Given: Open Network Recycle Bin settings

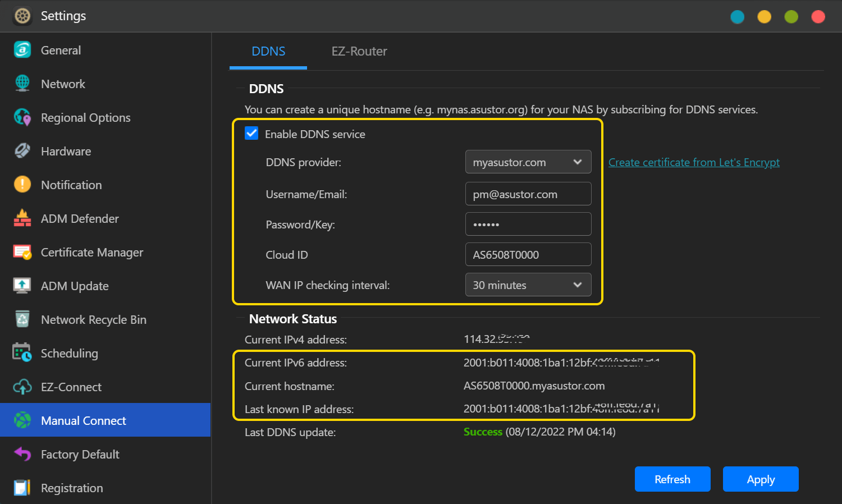Looking at the screenshot, I should point(106,319).
